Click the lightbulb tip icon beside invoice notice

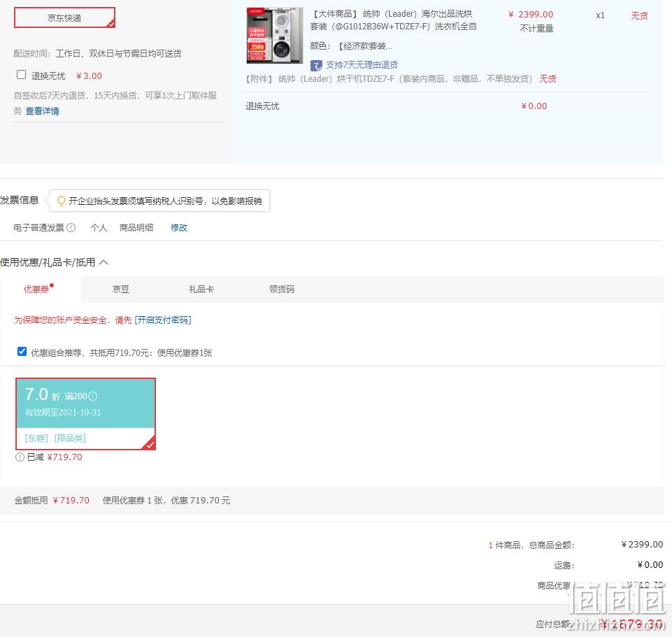pyautogui.click(x=62, y=201)
